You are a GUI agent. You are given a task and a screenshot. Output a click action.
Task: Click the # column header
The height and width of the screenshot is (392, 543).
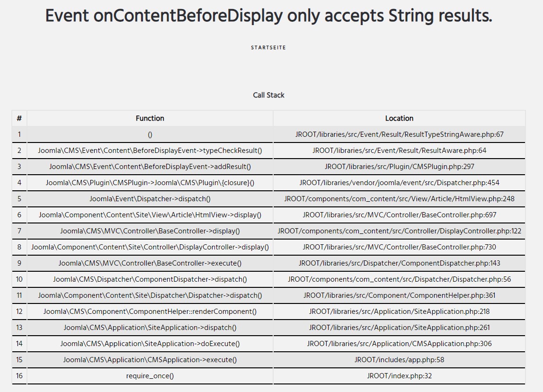(x=19, y=118)
